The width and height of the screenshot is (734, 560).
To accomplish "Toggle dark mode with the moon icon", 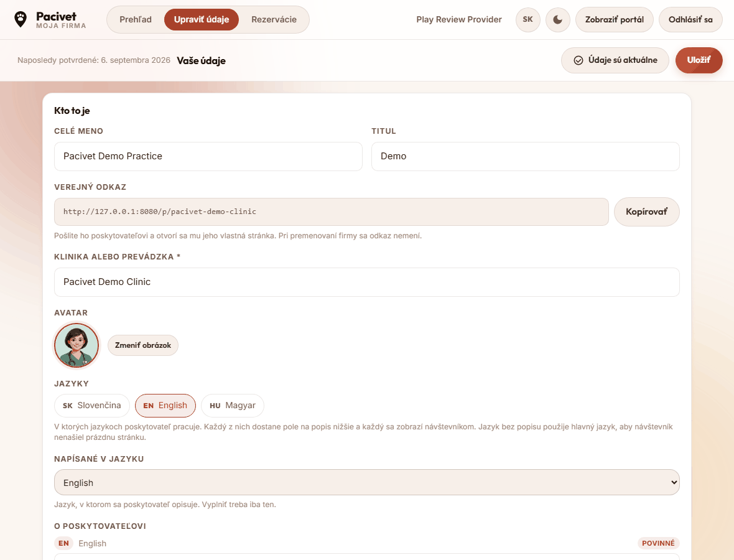I will (557, 20).
